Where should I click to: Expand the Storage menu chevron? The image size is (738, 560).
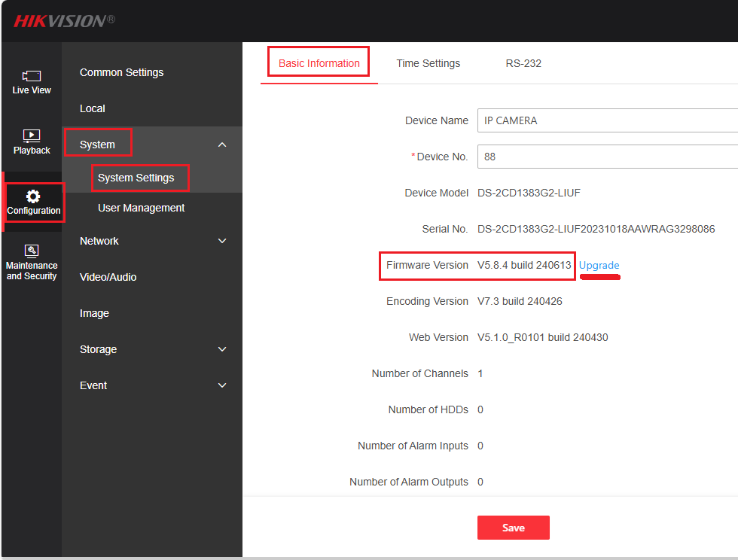click(222, 349)
